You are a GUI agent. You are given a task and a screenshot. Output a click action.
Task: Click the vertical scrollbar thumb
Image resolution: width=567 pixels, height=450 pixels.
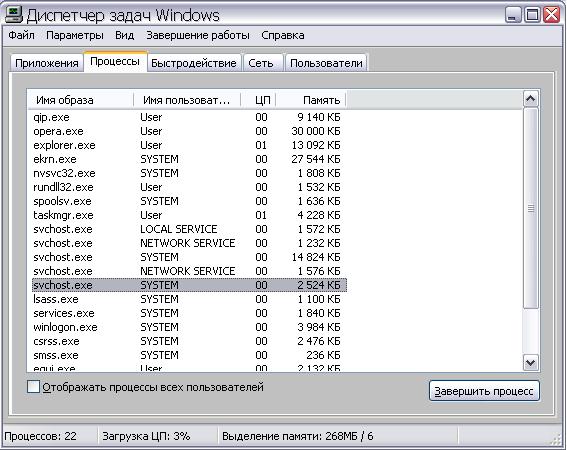tap(530, 208)
